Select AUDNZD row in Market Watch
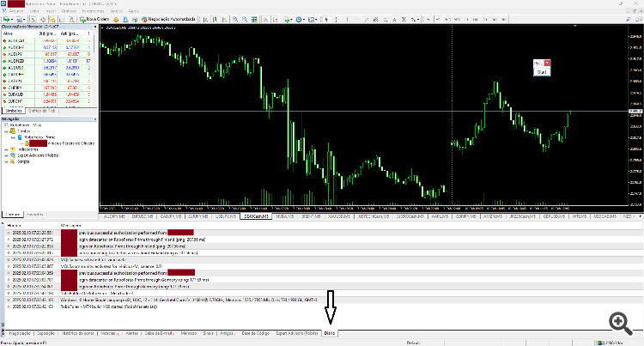The height and width of the screenshot is (346, 644). click(x=47, y=61)
